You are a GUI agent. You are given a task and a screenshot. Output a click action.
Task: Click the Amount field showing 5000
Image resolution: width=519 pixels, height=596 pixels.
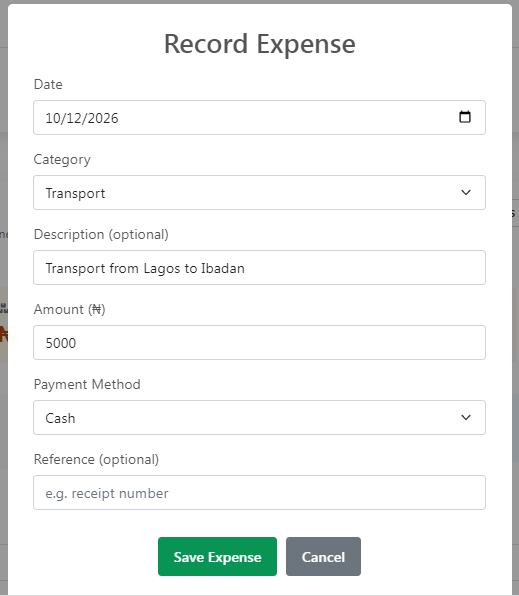pyautogui.click(x=259, y=342)
